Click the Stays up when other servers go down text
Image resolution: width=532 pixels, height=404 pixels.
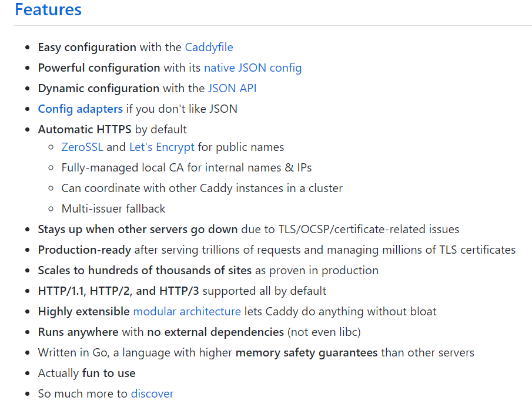pyautogui.click(x=138, y=230)
